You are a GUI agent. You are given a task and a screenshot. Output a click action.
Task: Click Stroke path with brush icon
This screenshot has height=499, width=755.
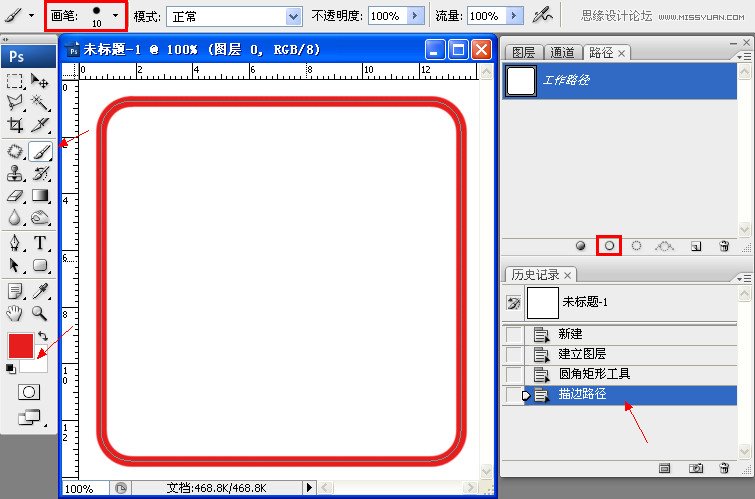609,246
